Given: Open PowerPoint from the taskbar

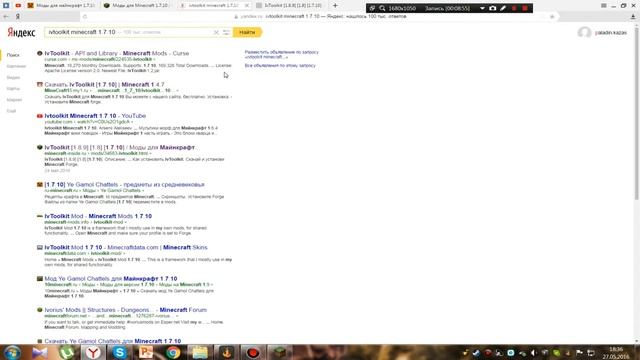Looking at the screenshot, I should coord(146,352).
